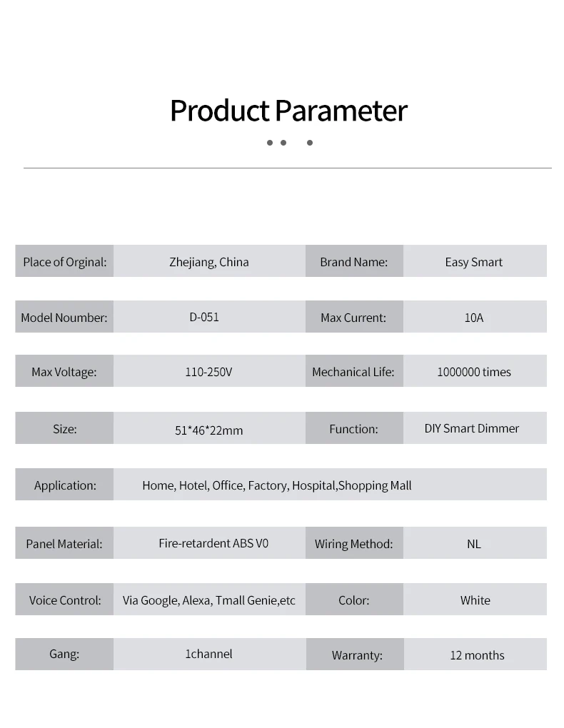
Task: Click Fire-retardent ABS V0 material value
Action: [x=213, y=543]
